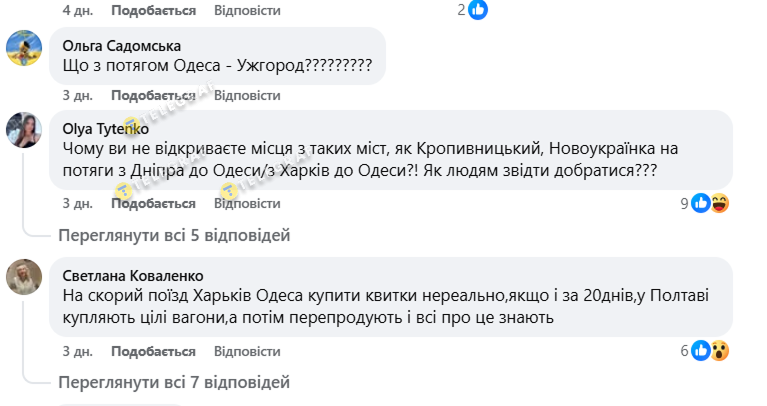Viewport: 767px width, 406px height.
Task: Expand Переглянути всі 5 відповідей
Action: 174,236
